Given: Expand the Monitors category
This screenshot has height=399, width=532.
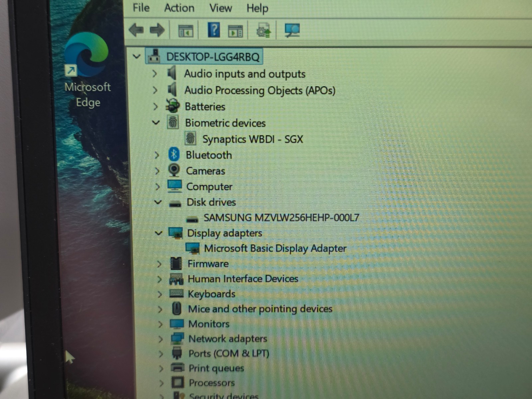Looking at the screenshot, I should [x=160, y=324].
